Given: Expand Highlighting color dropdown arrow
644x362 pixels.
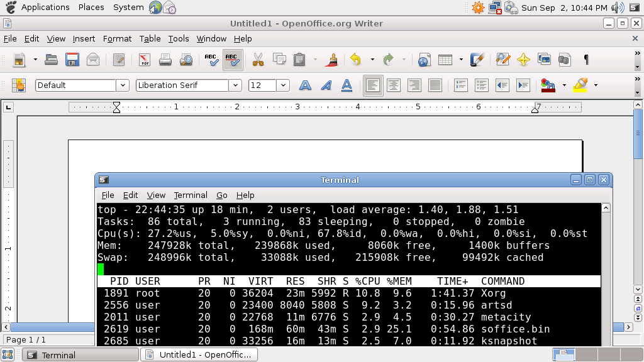Looking at the screenshot, I should 596,85.
